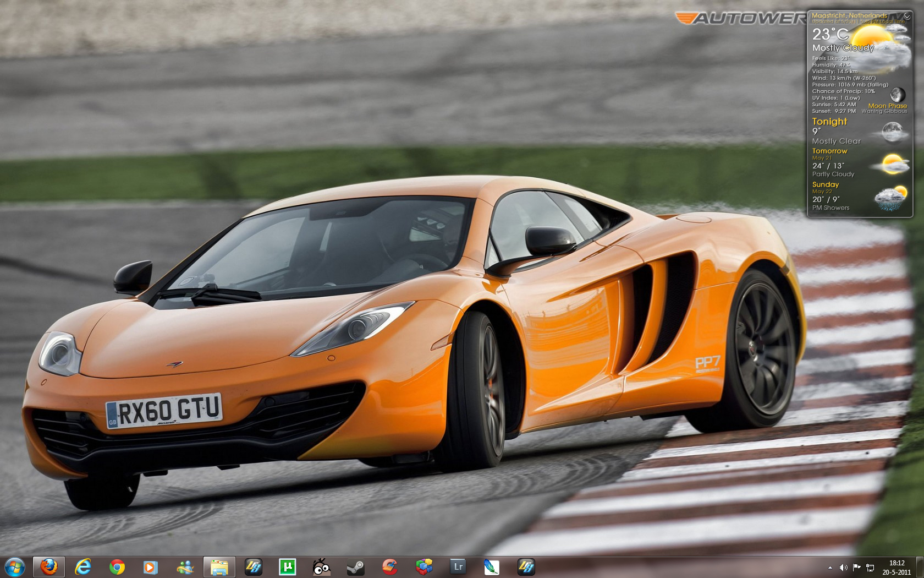Click the 'Visibility: 14.5 km' line
Screen dimensions: 924x578
[834, 72]
